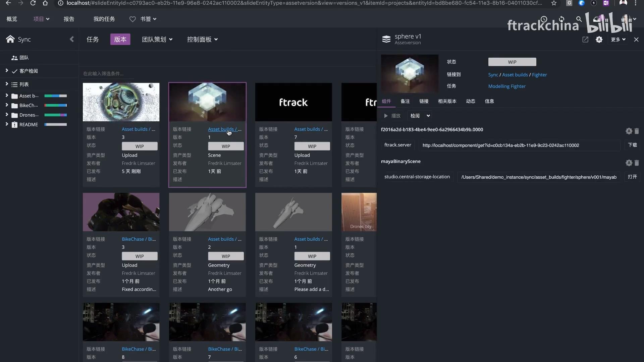Open the 信息 tab
This screenshot has height=362, width=644.
[x=489, y=101]
